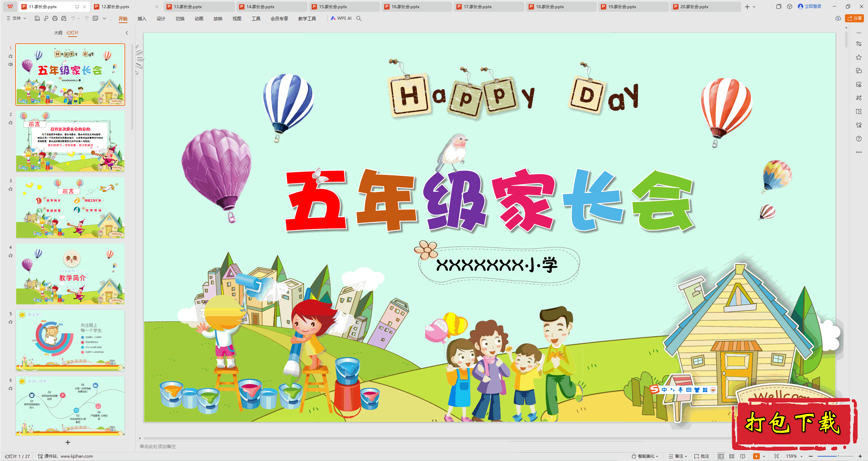
Task: Open a new document tab with plus
Action: click(747, 6)
